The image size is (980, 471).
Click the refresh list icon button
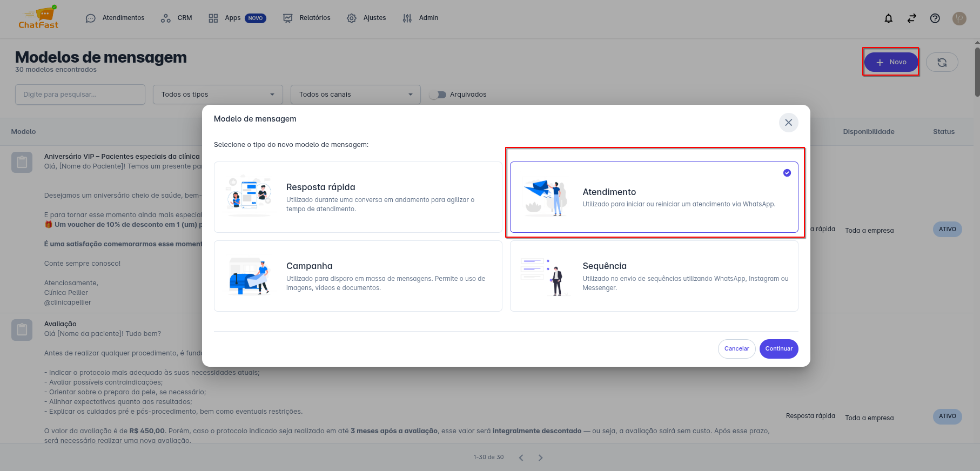click(x=942, y=62)
